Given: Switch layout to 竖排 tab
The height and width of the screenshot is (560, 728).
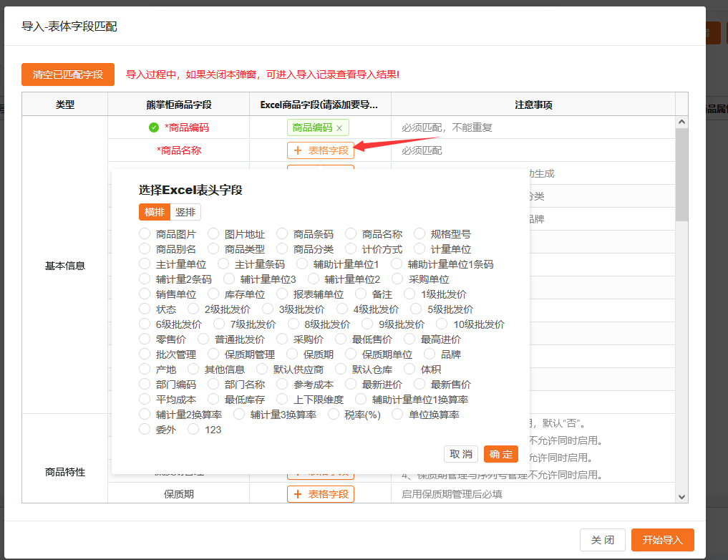Looking at the screenshot, I should click(185, 212).
